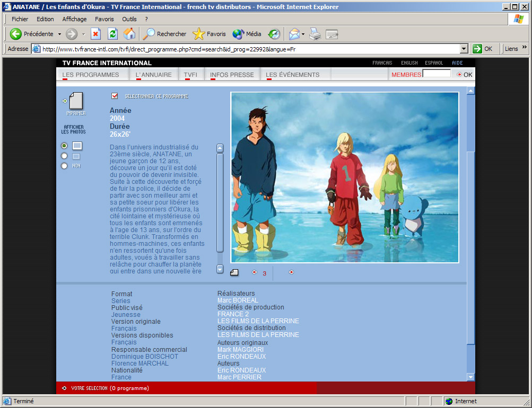Expand the mail button dropdown arrow
This screenshot has height=408, width=532.
303,34
